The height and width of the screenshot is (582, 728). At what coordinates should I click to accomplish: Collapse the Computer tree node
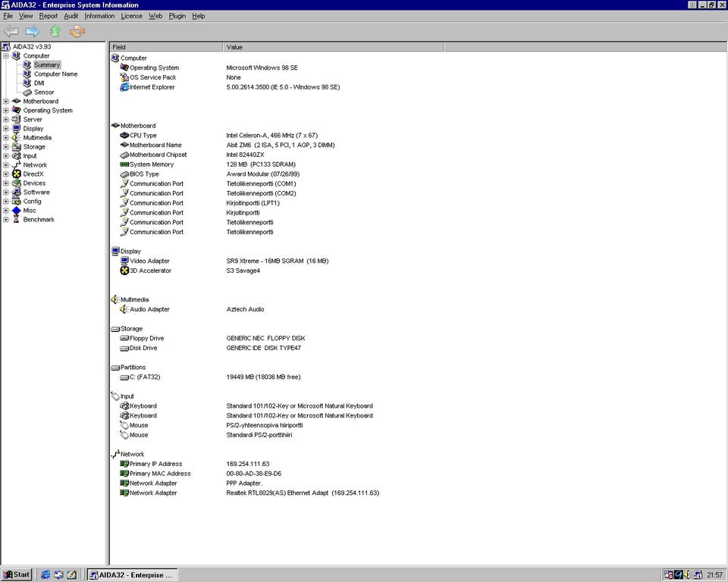[x=6, y=55]
